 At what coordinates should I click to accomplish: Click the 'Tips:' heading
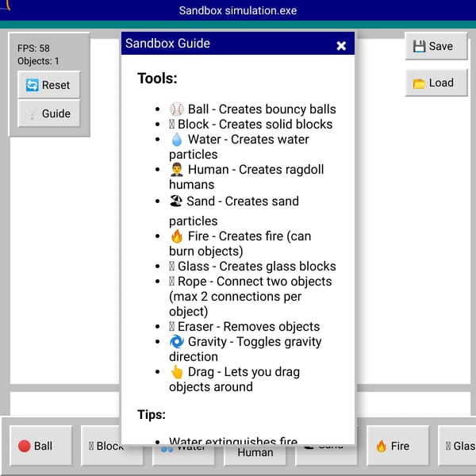pyautogui.click(x=152, y=414)
